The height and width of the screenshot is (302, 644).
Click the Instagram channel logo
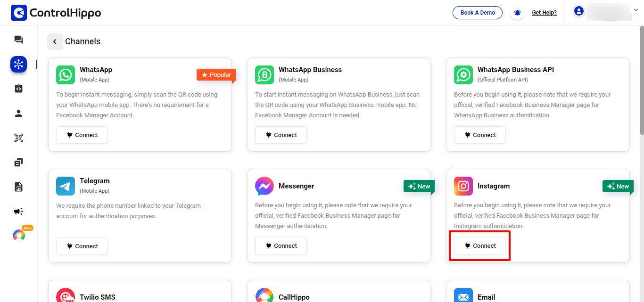coord(463,186)
